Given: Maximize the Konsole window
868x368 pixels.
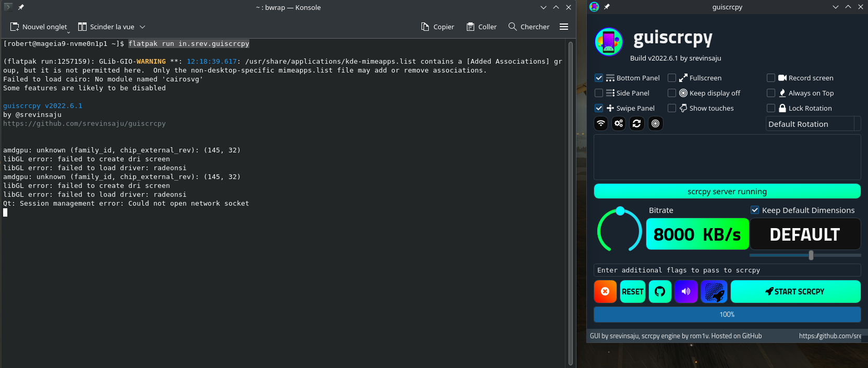Looking at the screenshot, I should 556,7.
